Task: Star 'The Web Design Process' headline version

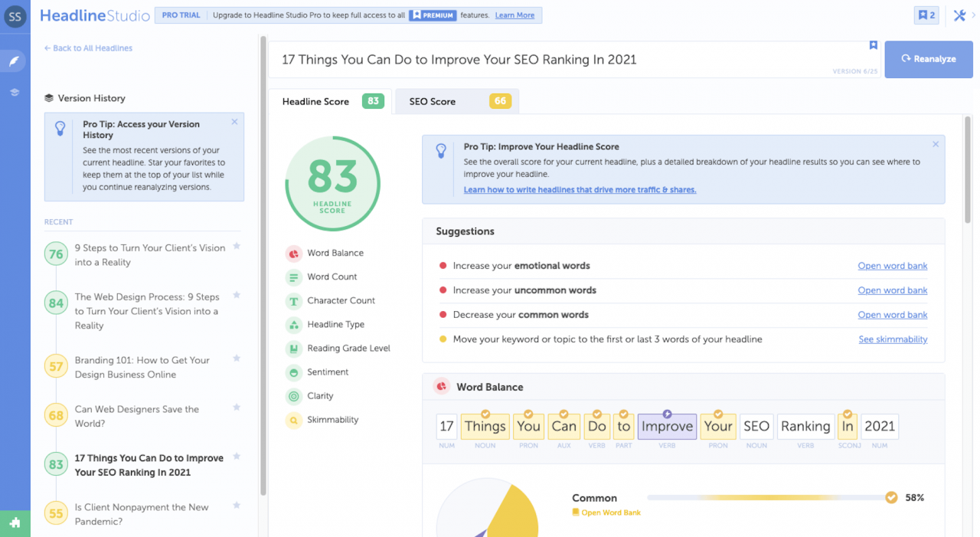Action: tap(237, 293)
